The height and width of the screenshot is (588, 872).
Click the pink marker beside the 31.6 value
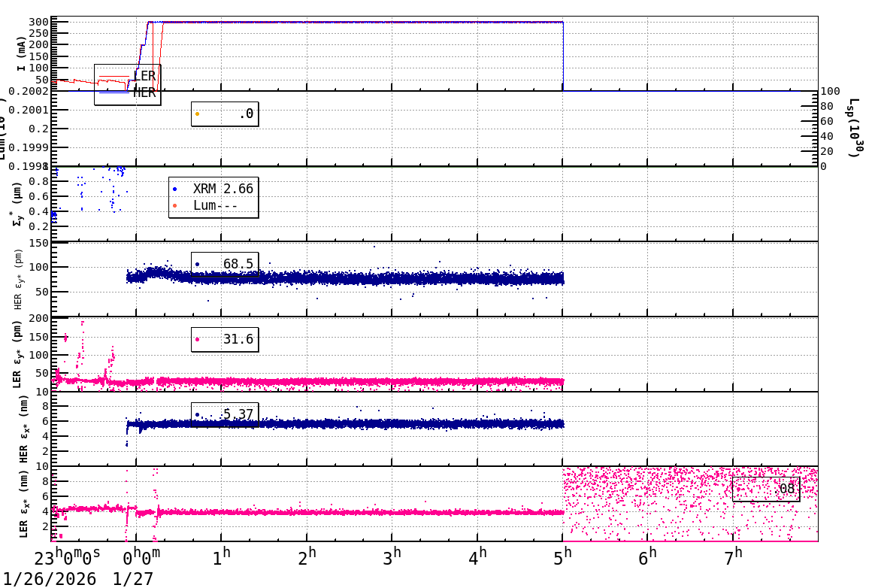click(198, 338)
